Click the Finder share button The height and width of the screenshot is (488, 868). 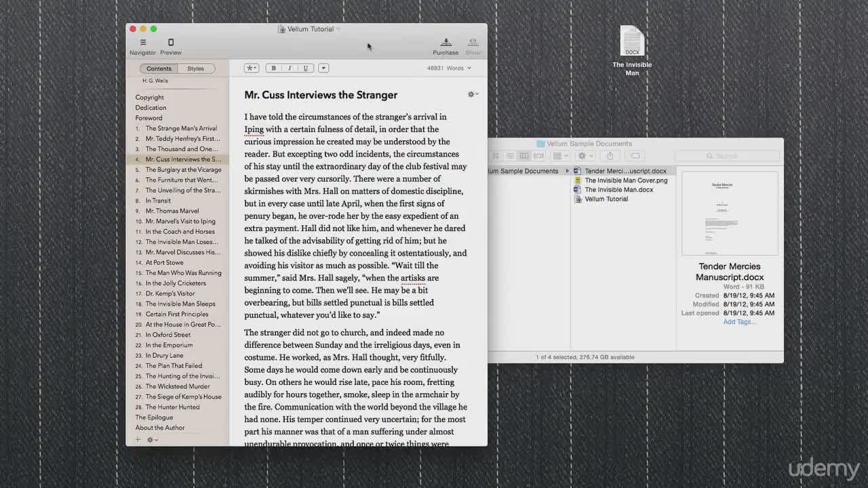point(610,156)
